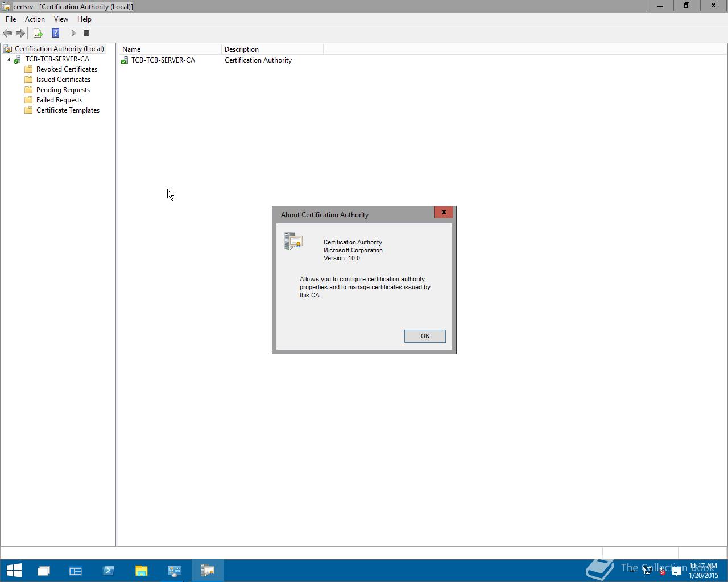Restore down the certsrv window

click(686, 6)
